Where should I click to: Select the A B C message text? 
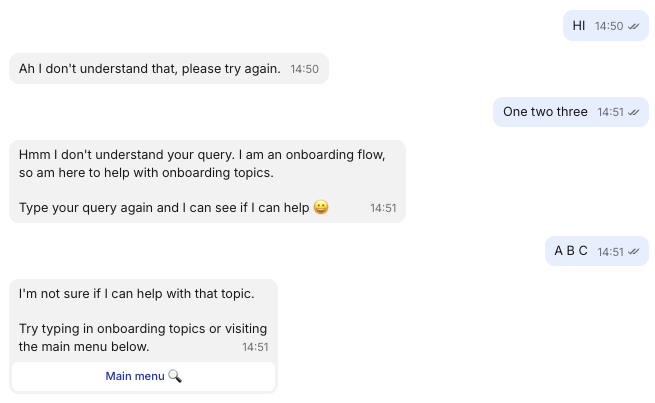(x=571, y=251)
